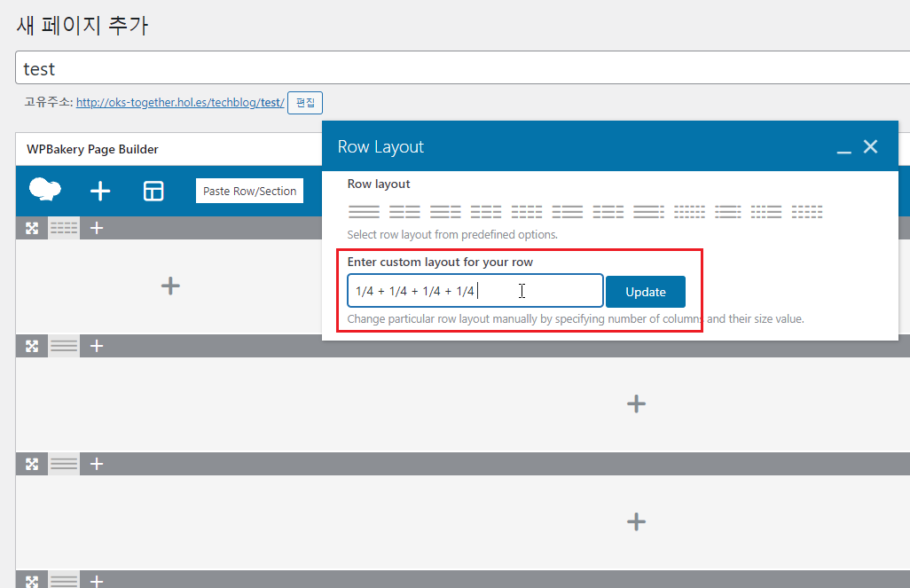Screen dimensions: 910x588
Task: Click the second row's move handle icon
Action: click(32, 346)
